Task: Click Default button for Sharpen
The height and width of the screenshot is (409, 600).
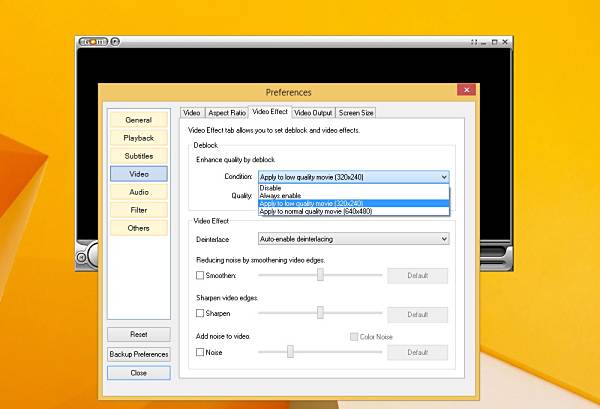Action: (417, 314)
